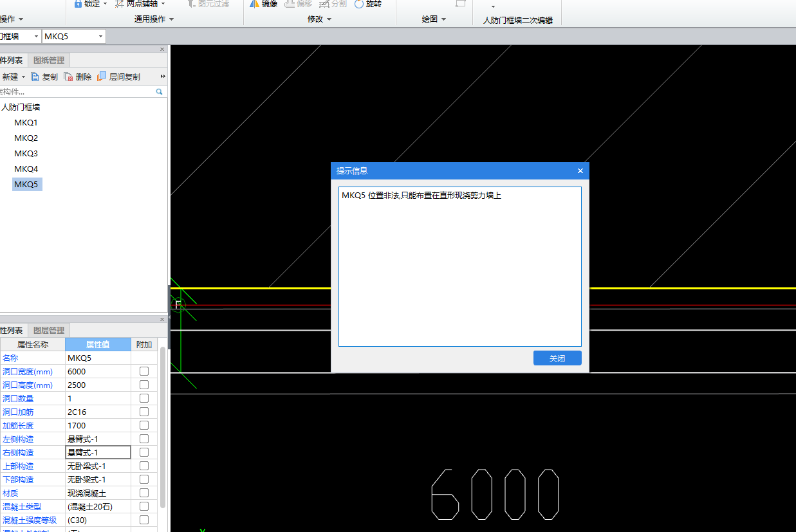Image resolution: width=796 pixels, height=532 pixels.
Task: Click the 复制 copy component icon
Action: [x=35, y=77]
